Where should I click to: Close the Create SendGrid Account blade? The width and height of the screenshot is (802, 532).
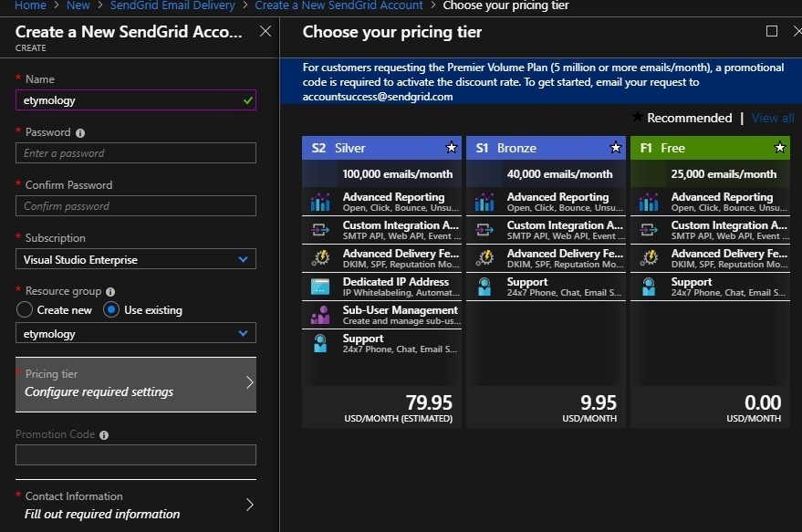[x=265, y=31]
